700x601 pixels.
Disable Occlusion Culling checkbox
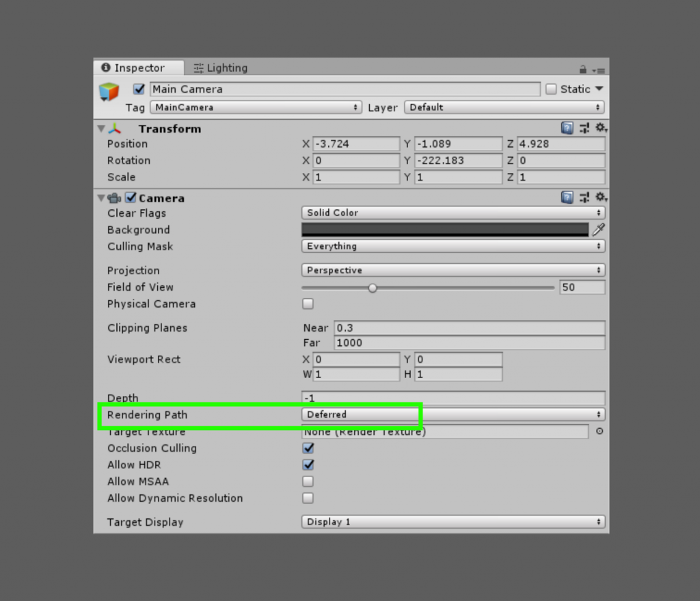pos(308,448)
